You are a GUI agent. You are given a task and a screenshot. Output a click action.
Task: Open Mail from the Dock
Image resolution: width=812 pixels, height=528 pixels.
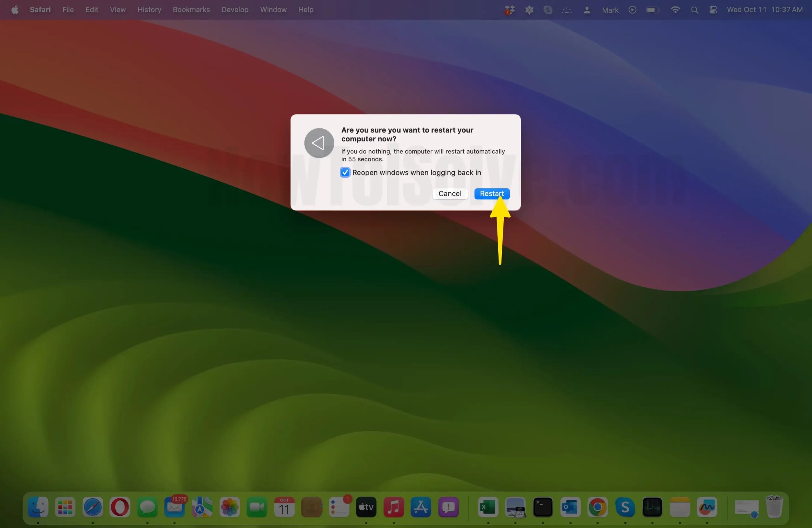tap(174, 508)
